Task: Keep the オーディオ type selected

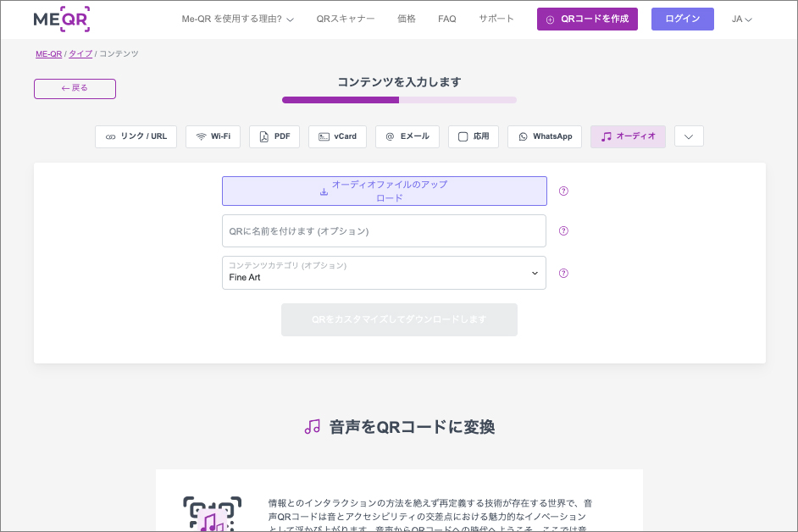Action: [x=628, y=136]
